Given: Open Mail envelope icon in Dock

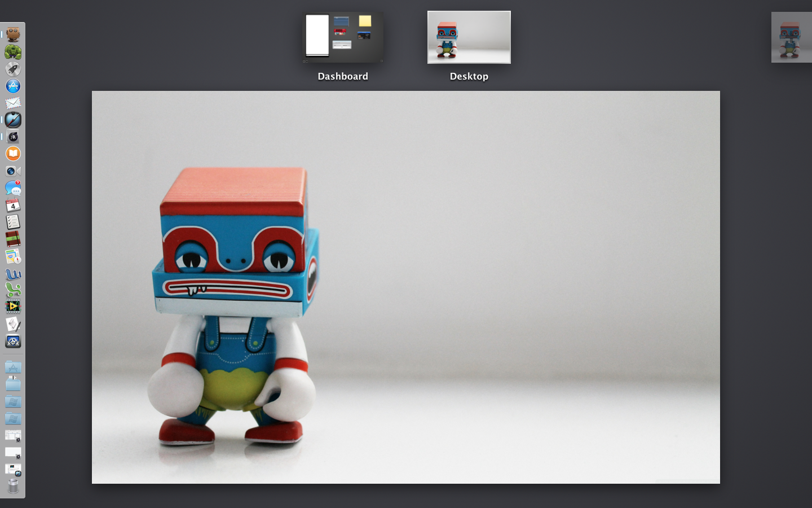Looking at the screenshot, I should (x=13, y=103).
